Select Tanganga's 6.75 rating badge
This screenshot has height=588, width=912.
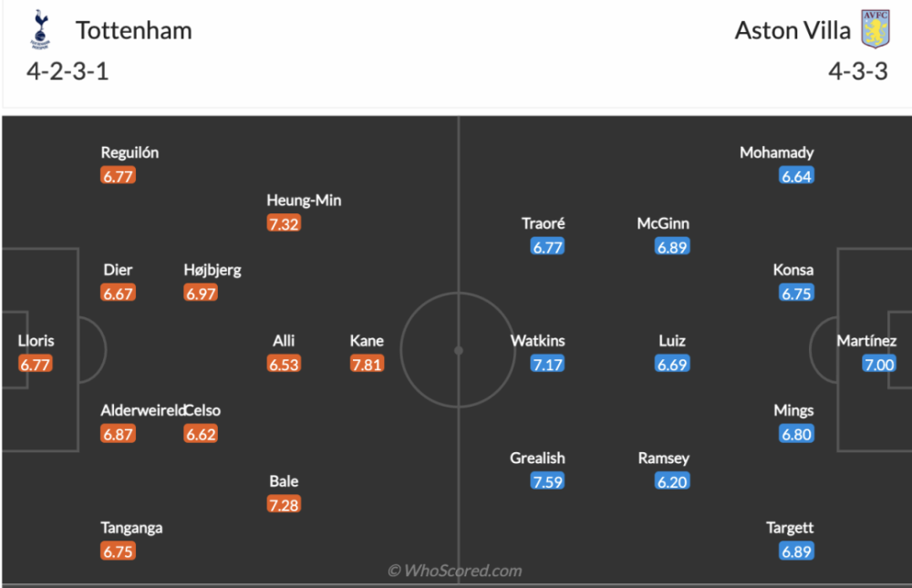coord(118,551)
